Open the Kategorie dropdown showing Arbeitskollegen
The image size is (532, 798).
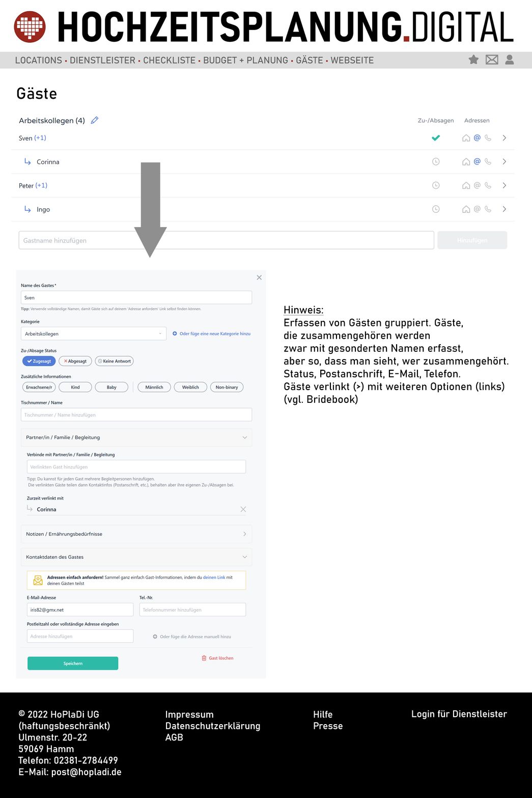93,334
